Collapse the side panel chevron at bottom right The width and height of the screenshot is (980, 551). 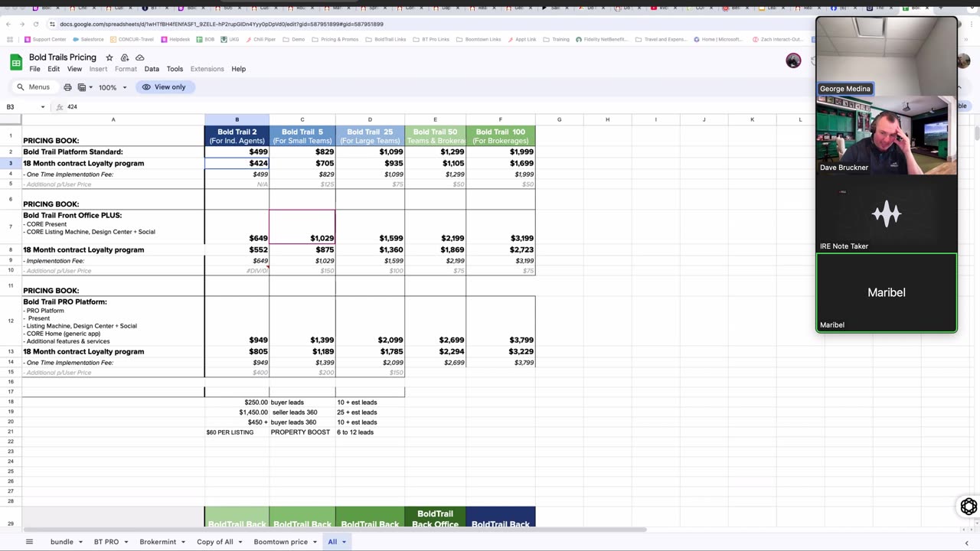point(966,543)
